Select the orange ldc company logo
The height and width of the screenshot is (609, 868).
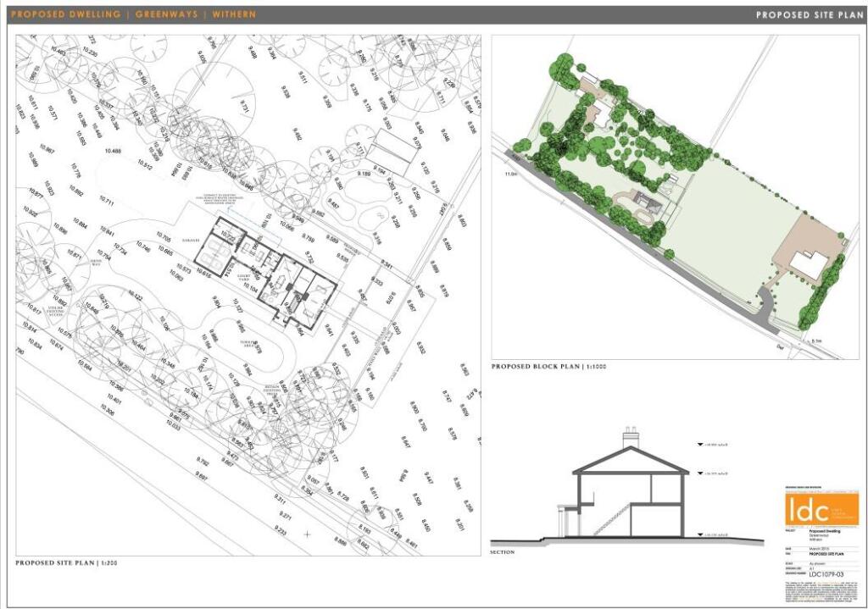[x=820, y=510]
